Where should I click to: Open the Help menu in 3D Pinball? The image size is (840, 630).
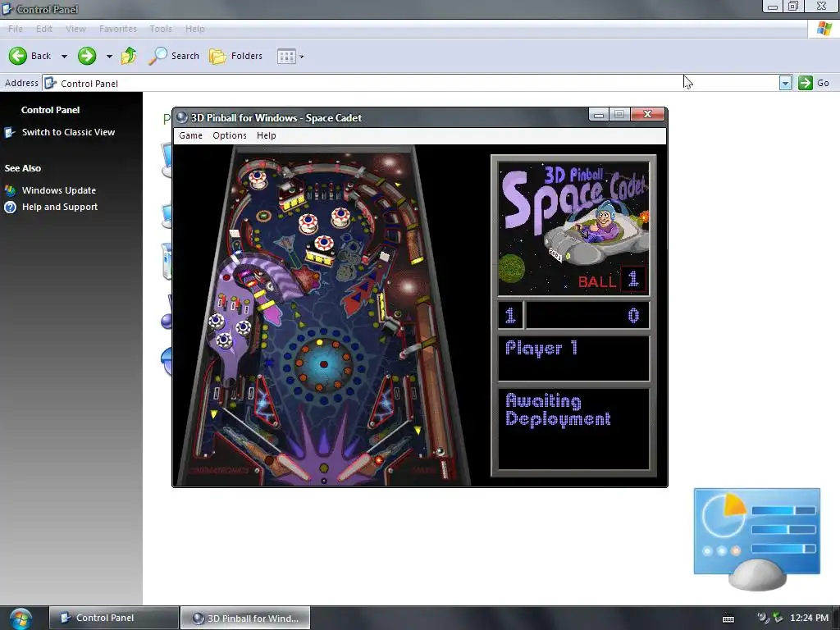[267, 135]
